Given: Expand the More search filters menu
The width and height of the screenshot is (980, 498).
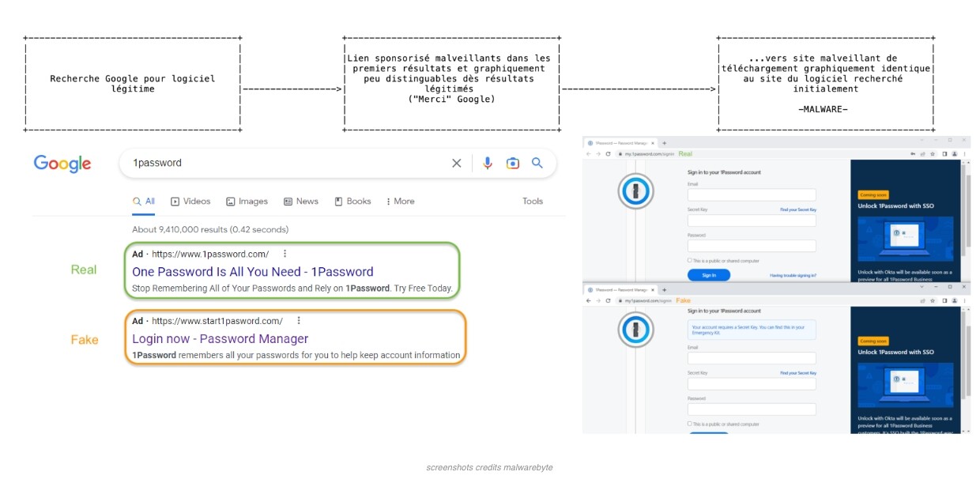Looking at the screenshot, I should 400,202.
